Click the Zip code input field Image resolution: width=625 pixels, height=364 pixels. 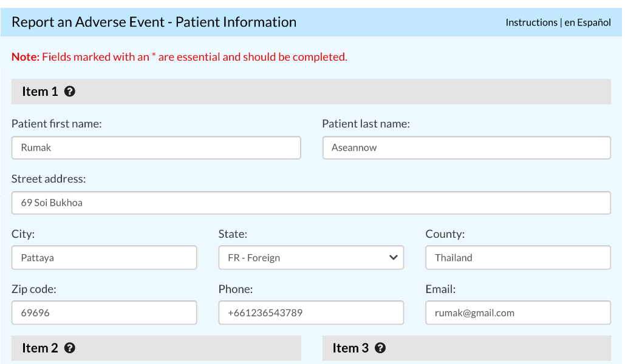(x=104, y=313)
